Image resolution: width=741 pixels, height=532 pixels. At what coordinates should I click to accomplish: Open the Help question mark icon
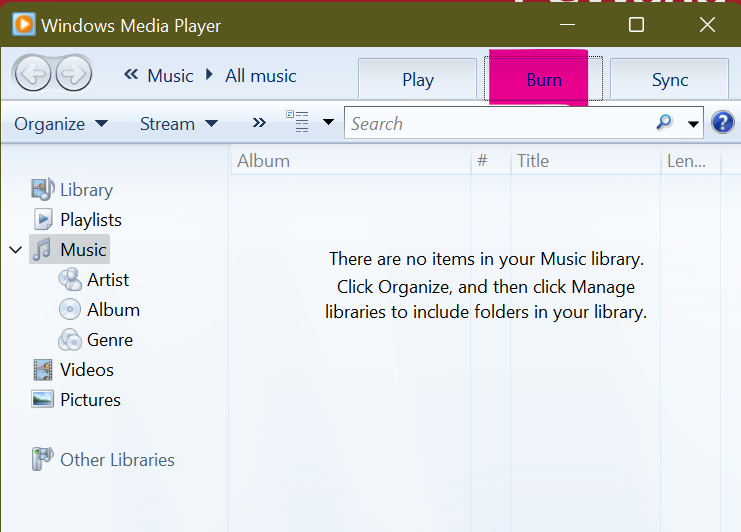coord(723,123)
